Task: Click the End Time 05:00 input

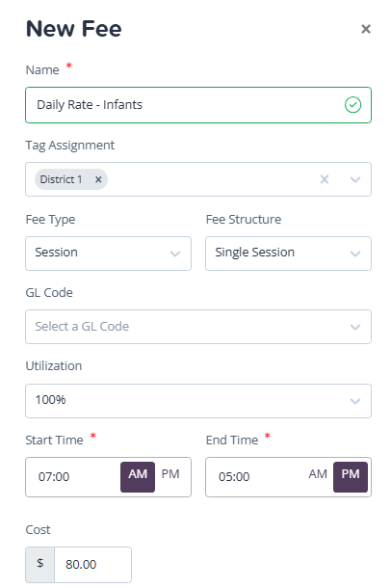Action: [x=256, y=477]
